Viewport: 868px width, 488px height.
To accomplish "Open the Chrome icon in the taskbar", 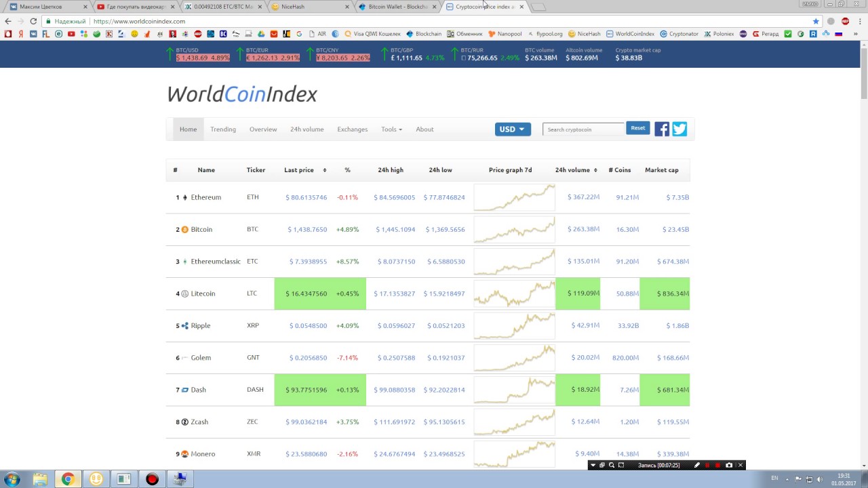I will (68, 479).
